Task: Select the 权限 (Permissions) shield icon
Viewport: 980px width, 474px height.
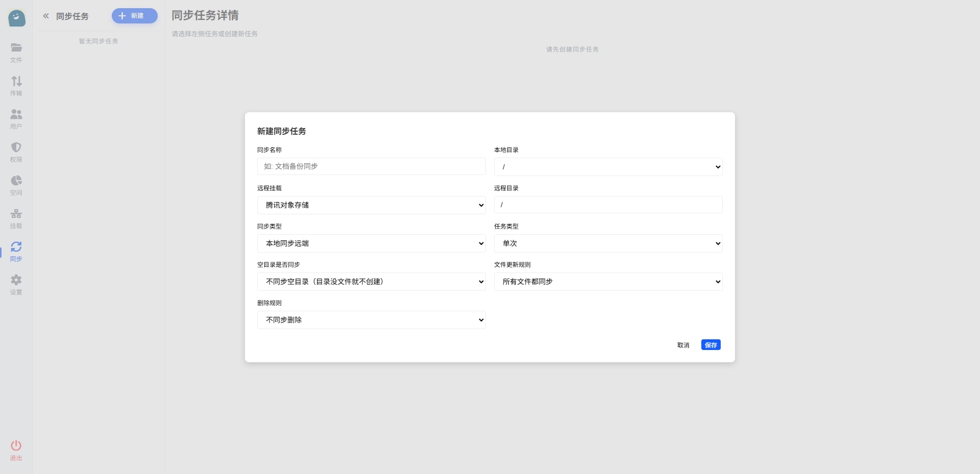Action: pyautogui.click(x=16, y=147)
